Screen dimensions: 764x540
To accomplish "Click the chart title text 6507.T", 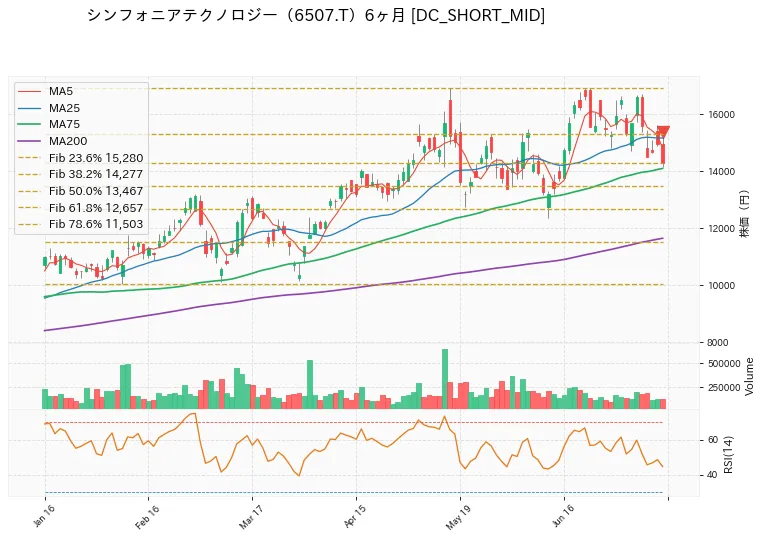I will click(x=323, y=16).
